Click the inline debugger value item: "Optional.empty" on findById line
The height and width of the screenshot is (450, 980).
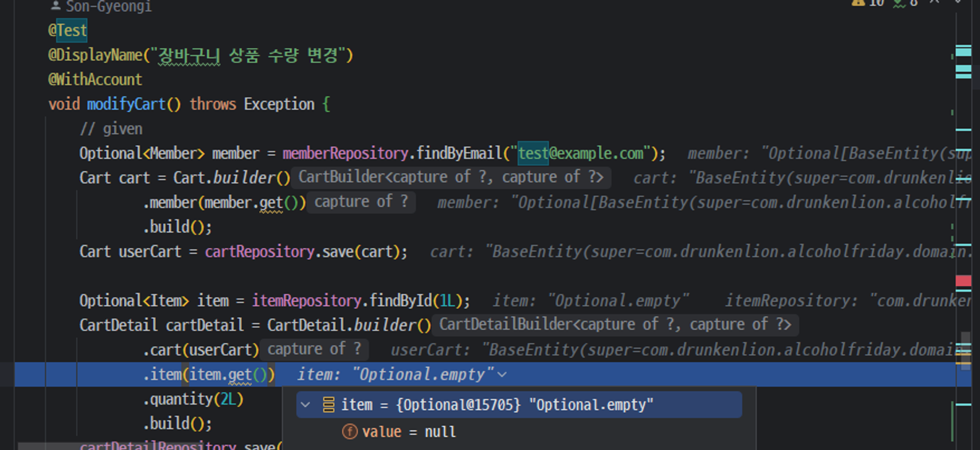pyautogui.click(x=591, y=301)
